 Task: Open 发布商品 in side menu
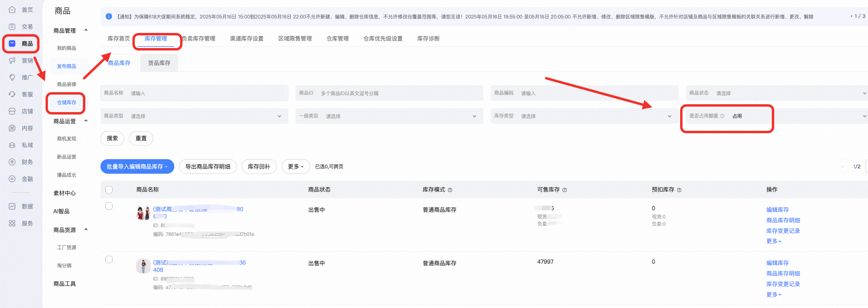click(66, 66)
